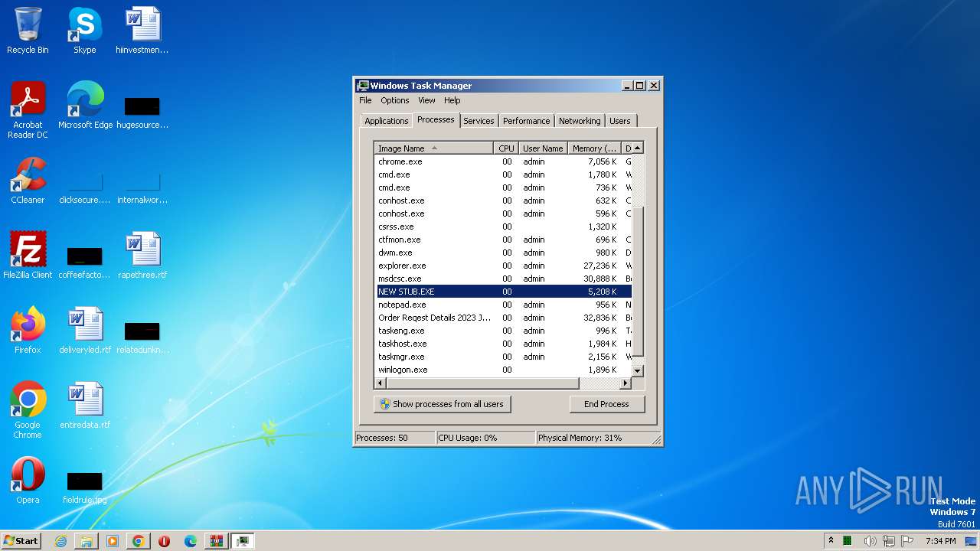The height and width of the screenshot is (551, 980).
Task: Switch to the Networking tab
Action: point(580,121)
